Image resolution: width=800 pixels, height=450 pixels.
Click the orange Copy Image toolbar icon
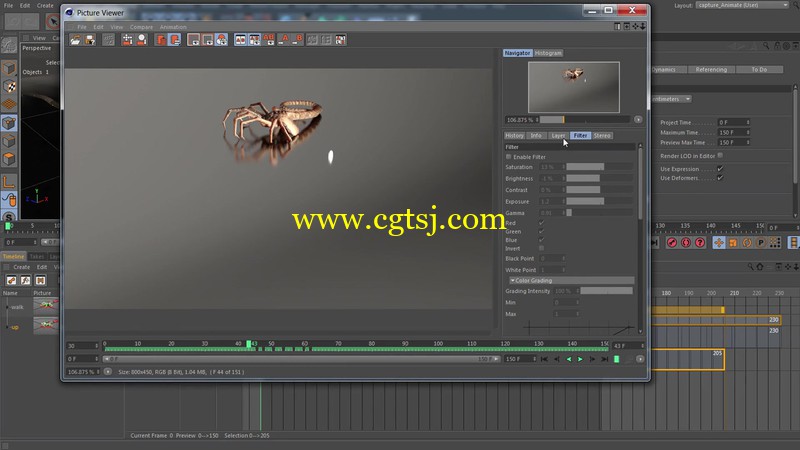click(161, 40)
